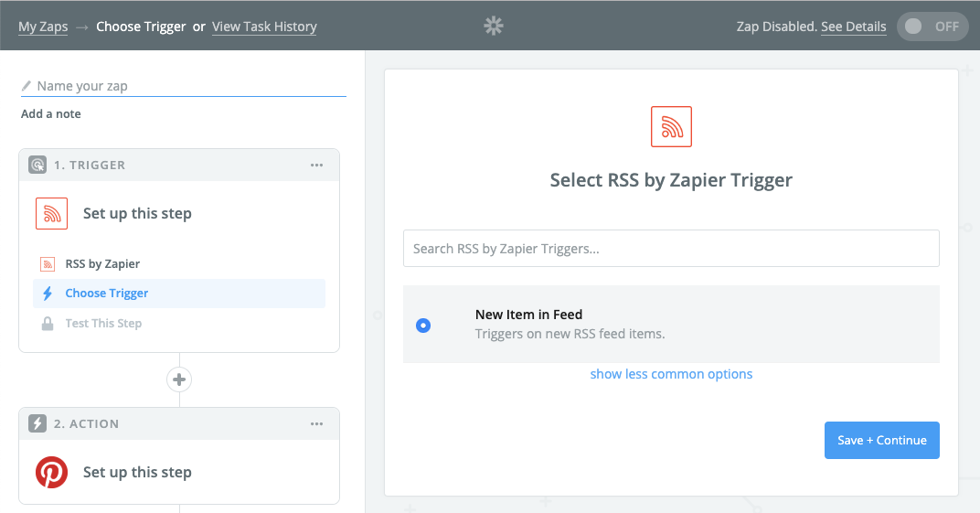Focus the Name your zap field
Viewport: 980px width, 513px height.
click(184, 86)
